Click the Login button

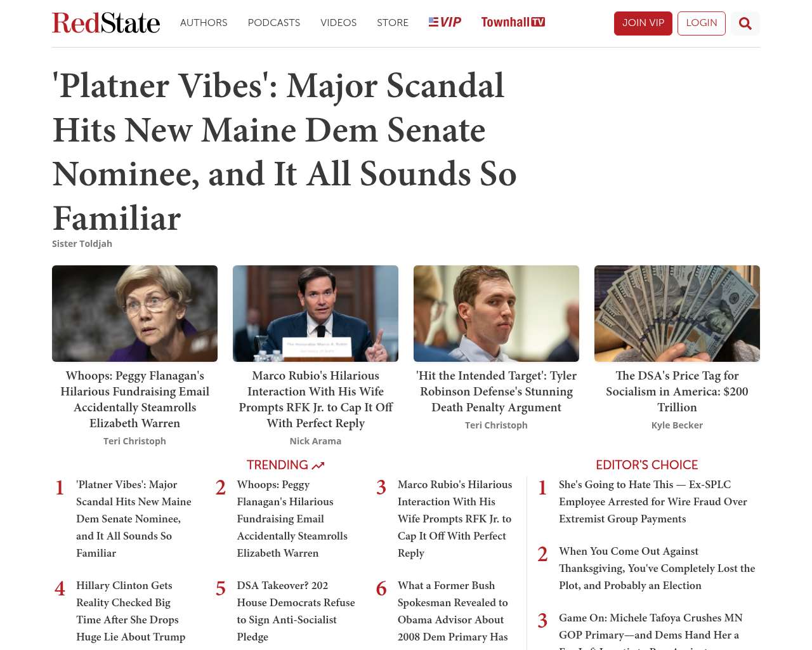(x=701, y=23)
